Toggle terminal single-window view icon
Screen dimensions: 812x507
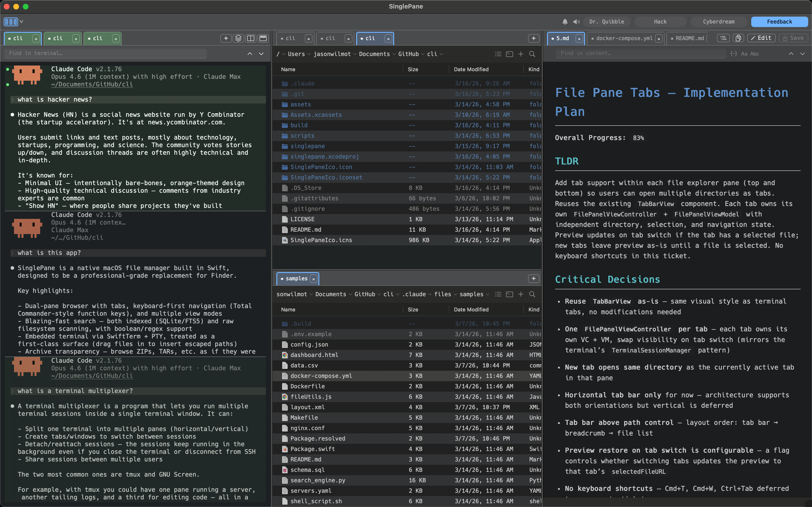263,38
